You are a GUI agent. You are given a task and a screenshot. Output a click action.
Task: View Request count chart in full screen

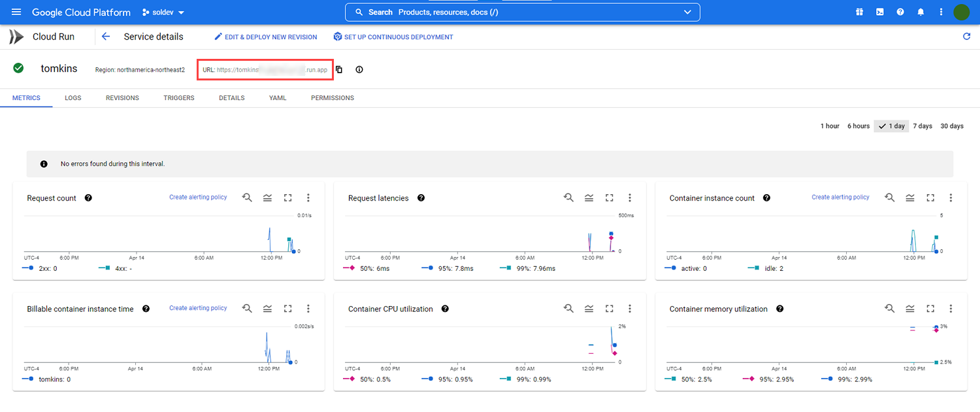[x=287, y=197]
